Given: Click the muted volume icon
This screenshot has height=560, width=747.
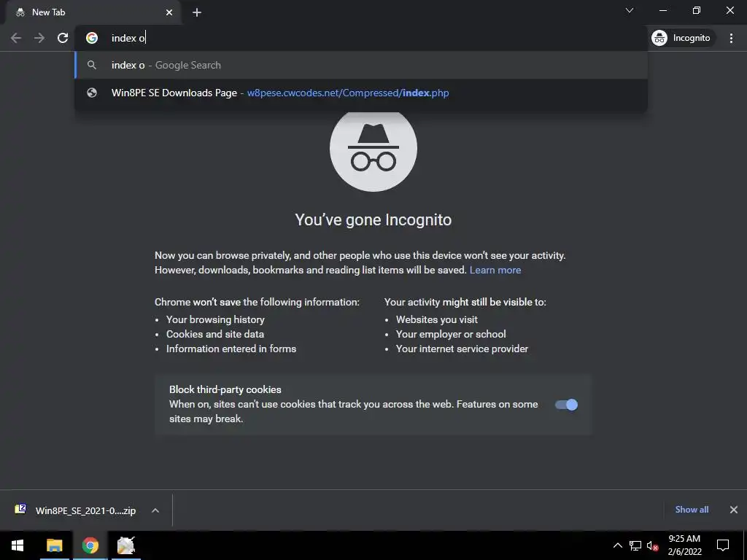Looking at the screenshot, I should [653, 545].
